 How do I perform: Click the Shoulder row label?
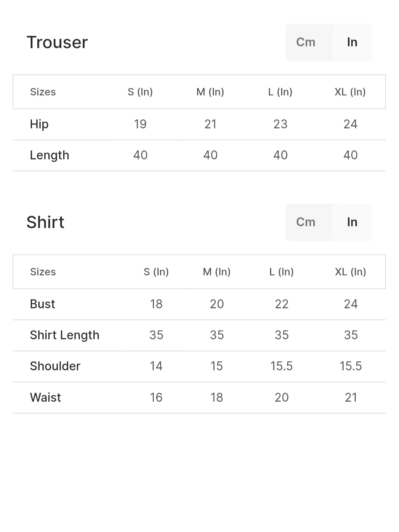click(55, 366)
